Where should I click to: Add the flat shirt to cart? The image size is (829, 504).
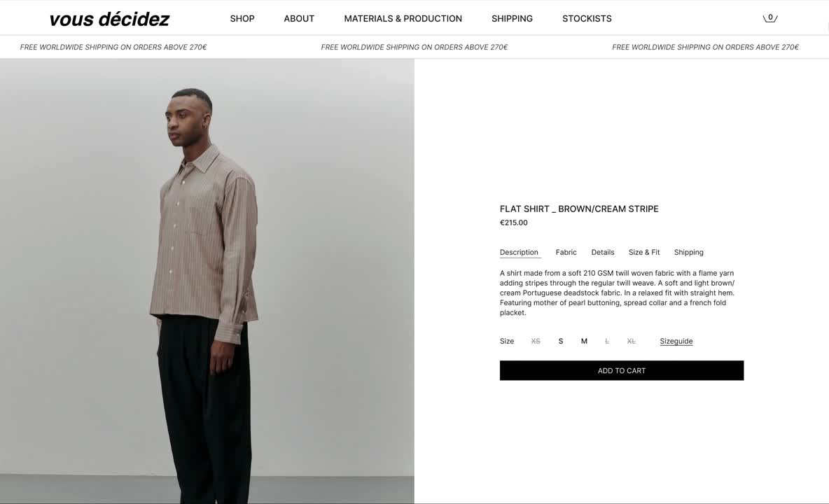622,370
